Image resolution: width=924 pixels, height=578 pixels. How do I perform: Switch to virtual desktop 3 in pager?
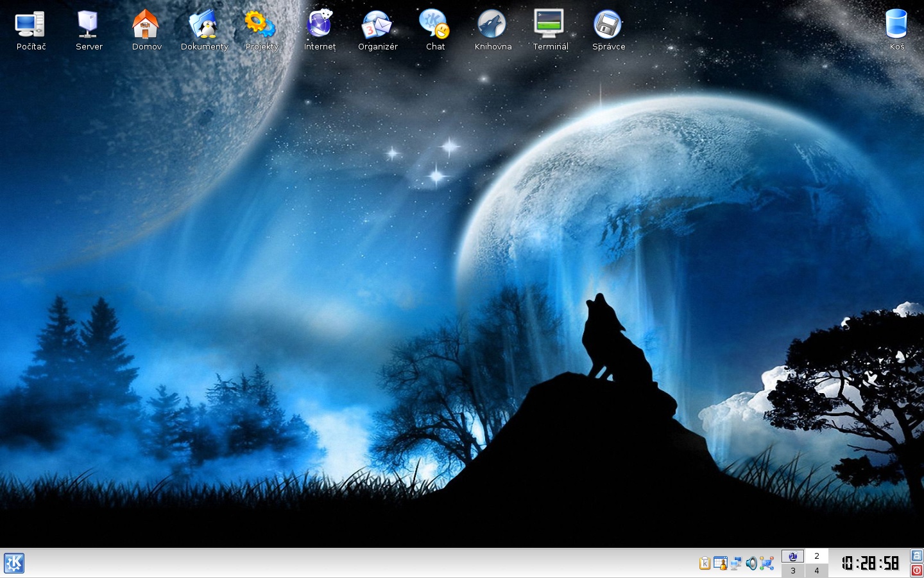pos(792,570)
